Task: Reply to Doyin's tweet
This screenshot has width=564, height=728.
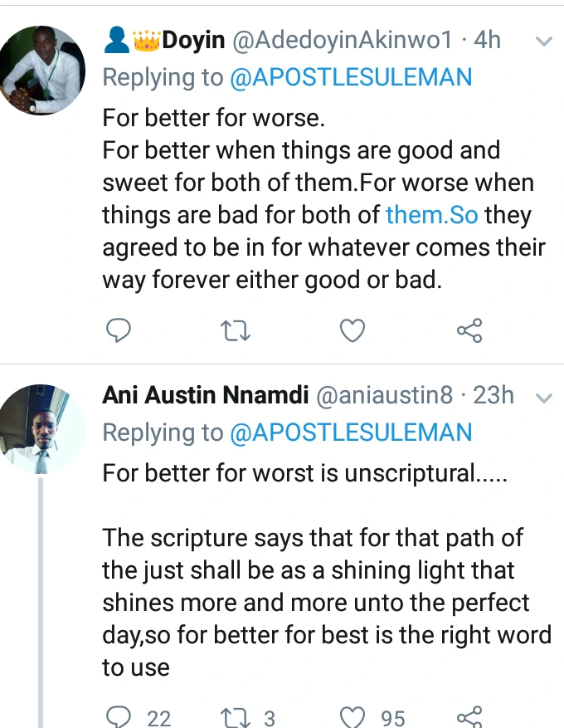Action: coord(119,332)
